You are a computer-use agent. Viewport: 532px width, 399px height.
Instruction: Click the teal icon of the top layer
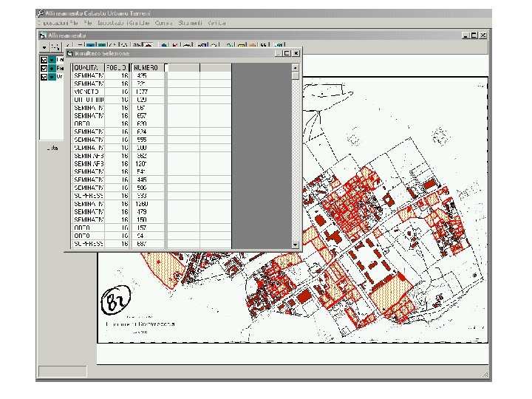click(x=52, y=60)
